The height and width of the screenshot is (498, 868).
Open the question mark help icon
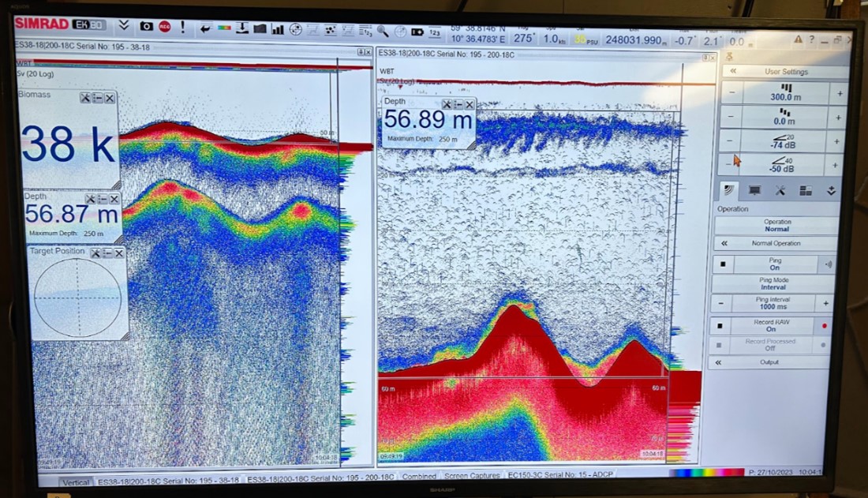tap(811, 39)
